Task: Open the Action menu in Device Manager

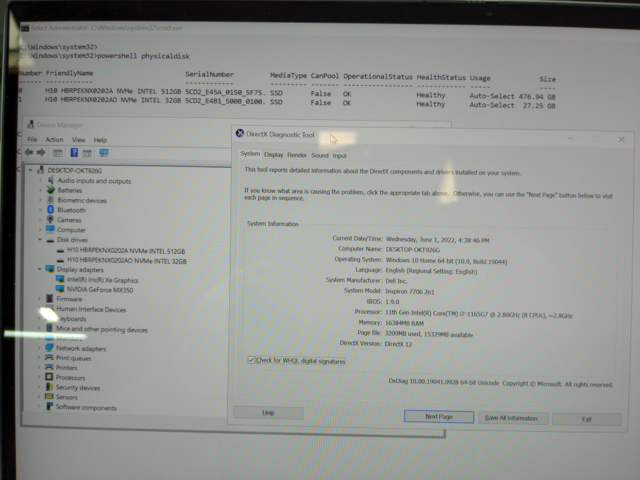Action: click(54, 140)
